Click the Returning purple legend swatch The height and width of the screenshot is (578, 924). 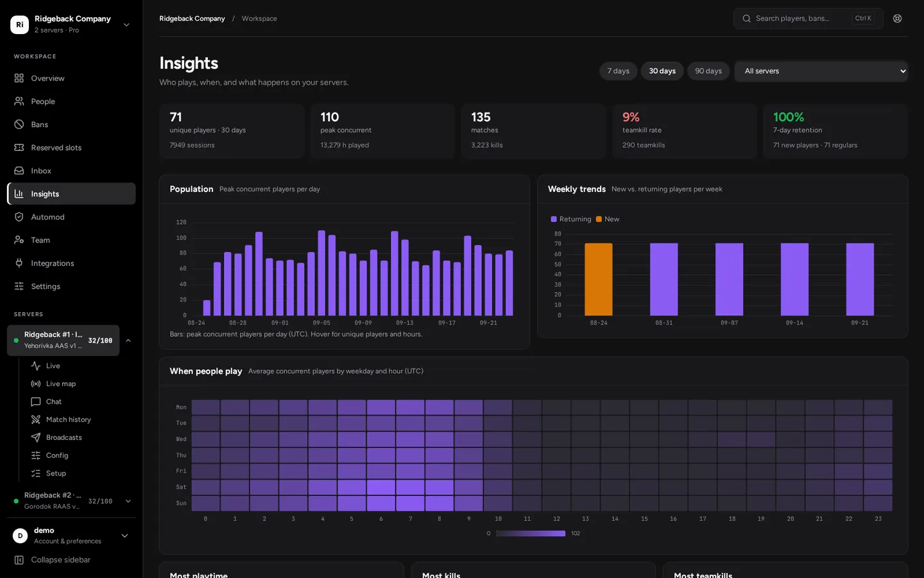554,219
